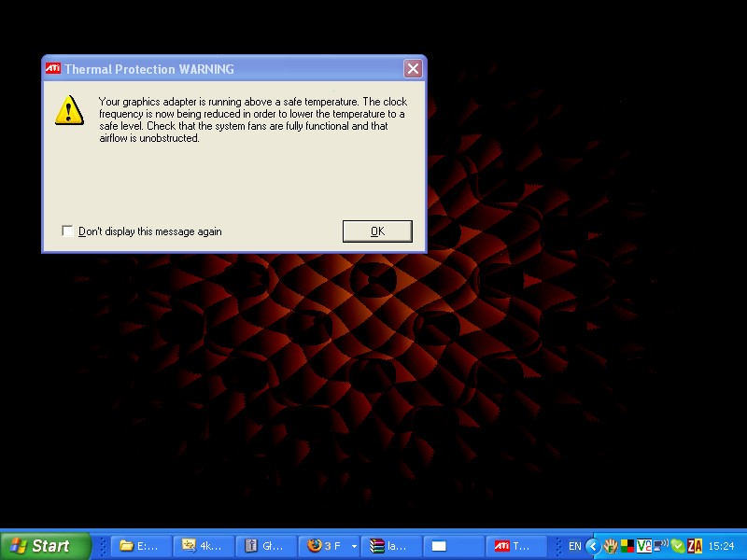Switch to the "4k..." taskbar window
Image resolution: width=747 pixels, height=560 pixels.
pos(204,546)
